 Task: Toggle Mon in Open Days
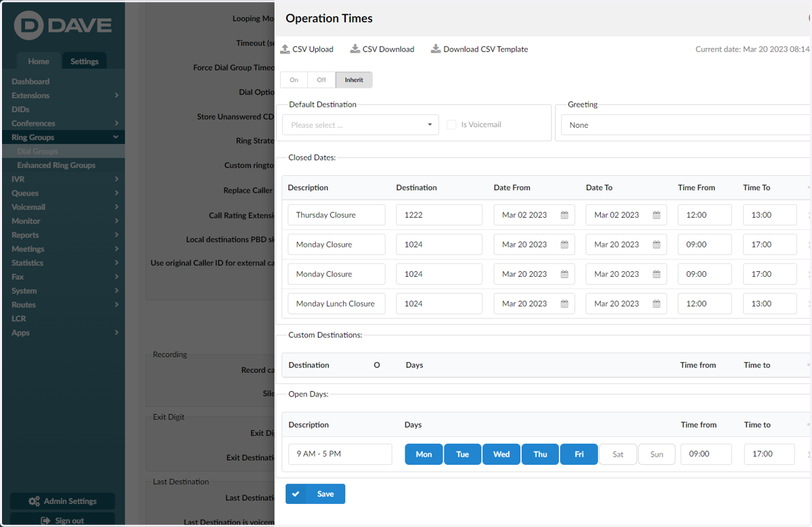click(424, 454)
